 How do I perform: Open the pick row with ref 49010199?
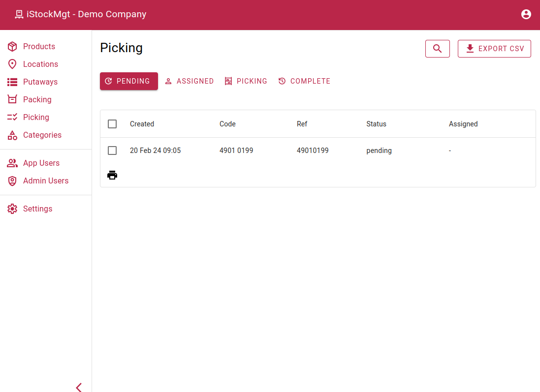(x=313, y=151)
